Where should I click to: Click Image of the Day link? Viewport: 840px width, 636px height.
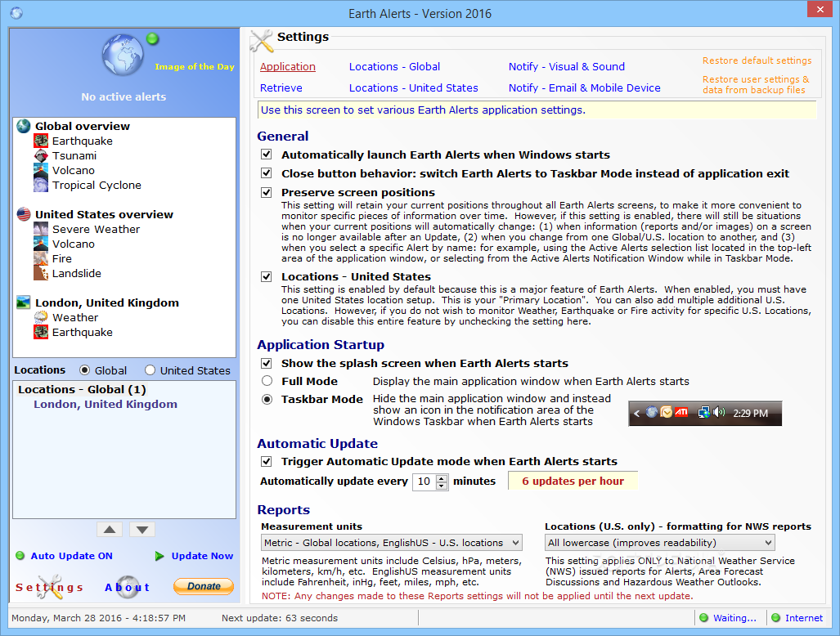click(x=195, y=66)
